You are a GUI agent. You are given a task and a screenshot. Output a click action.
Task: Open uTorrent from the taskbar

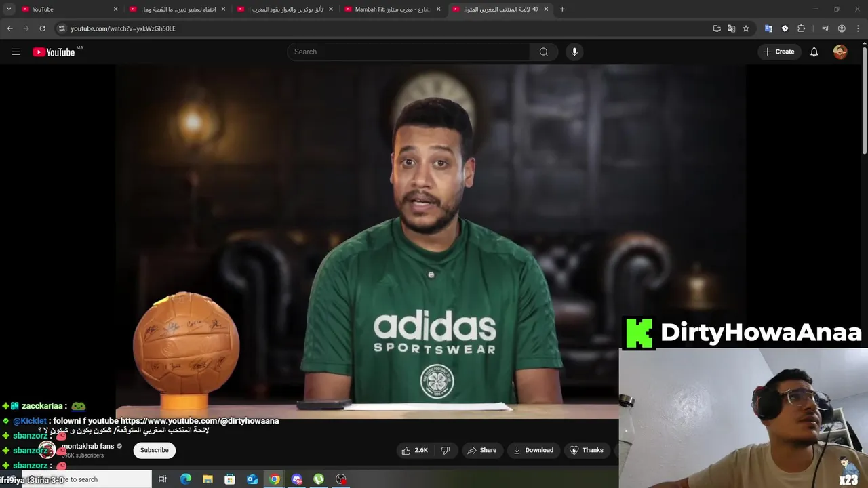(x=319, y=479)
